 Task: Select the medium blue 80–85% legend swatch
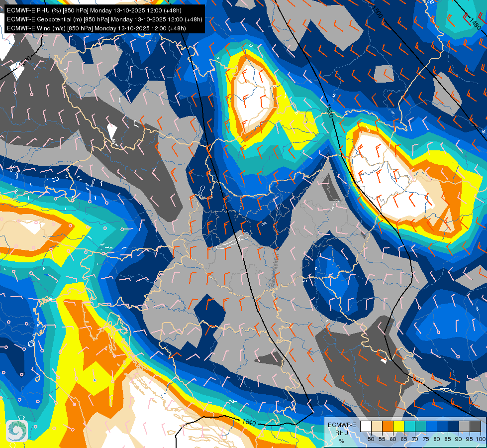click(443, 426)
